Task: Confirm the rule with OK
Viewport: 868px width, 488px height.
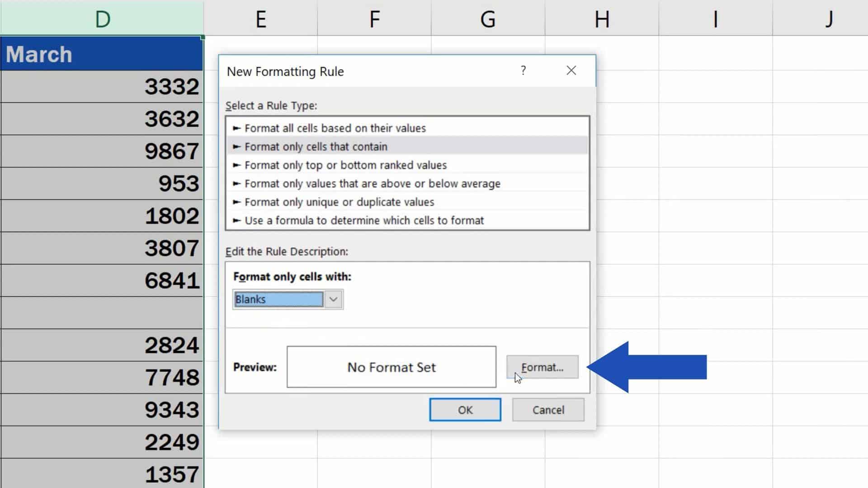Action: tap(465, 410)
